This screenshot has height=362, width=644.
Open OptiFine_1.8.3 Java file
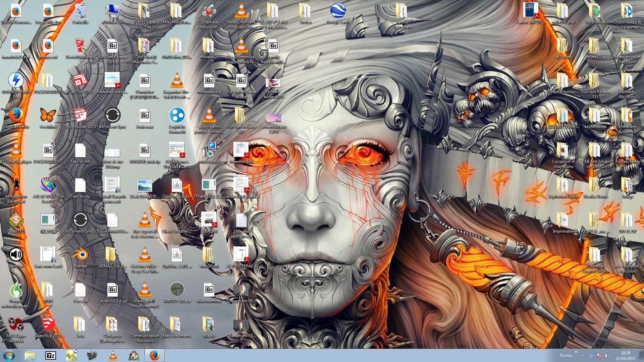pyautogui.click(x=177, y=188)
